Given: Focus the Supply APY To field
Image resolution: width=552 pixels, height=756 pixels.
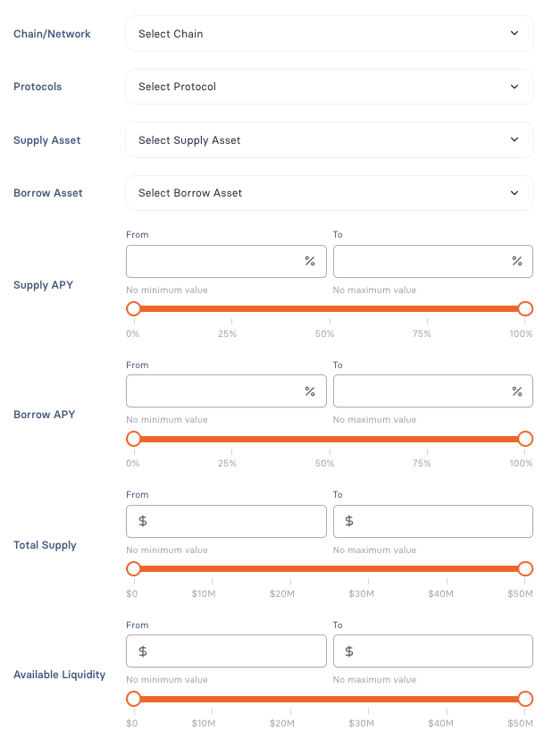Looking at the screenshot, I should click(422, 262).
